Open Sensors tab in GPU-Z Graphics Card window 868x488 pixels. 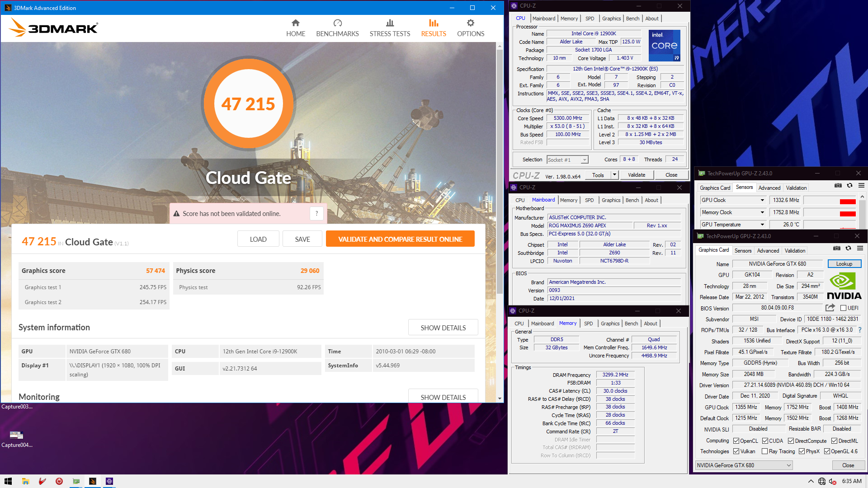pyautogui.click(x=743, y=251)
